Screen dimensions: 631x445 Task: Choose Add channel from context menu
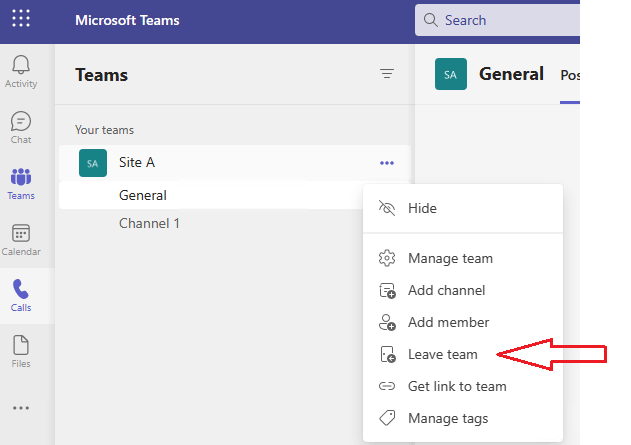(x=446, y=290)
